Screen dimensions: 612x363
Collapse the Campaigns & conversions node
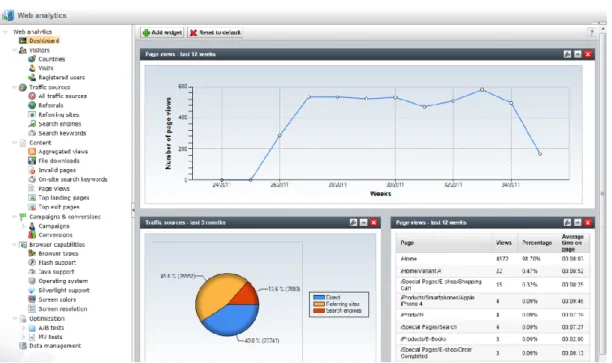pyautogui.click(x=14, y=216)
